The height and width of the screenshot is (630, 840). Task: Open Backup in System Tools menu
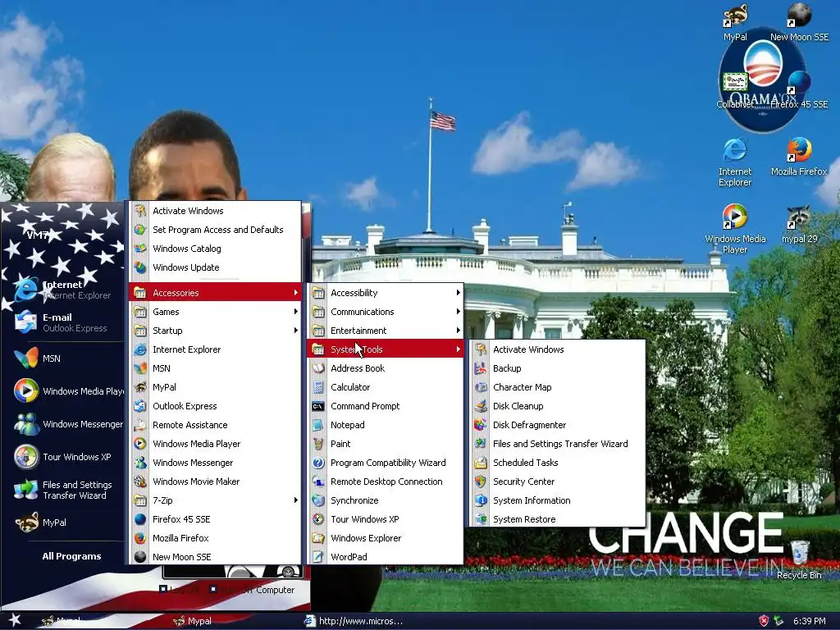(557, 368)
